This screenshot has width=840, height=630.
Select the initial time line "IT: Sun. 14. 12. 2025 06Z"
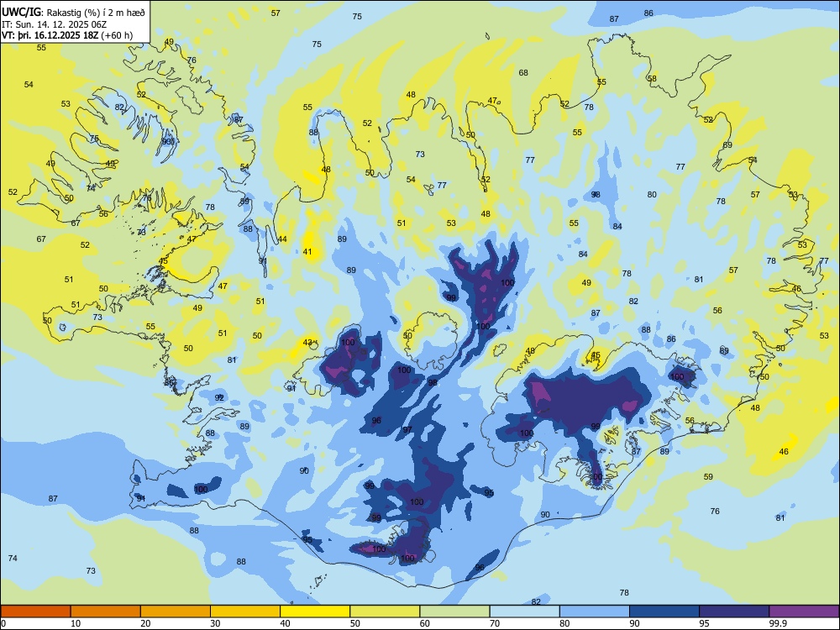[55, 24]
